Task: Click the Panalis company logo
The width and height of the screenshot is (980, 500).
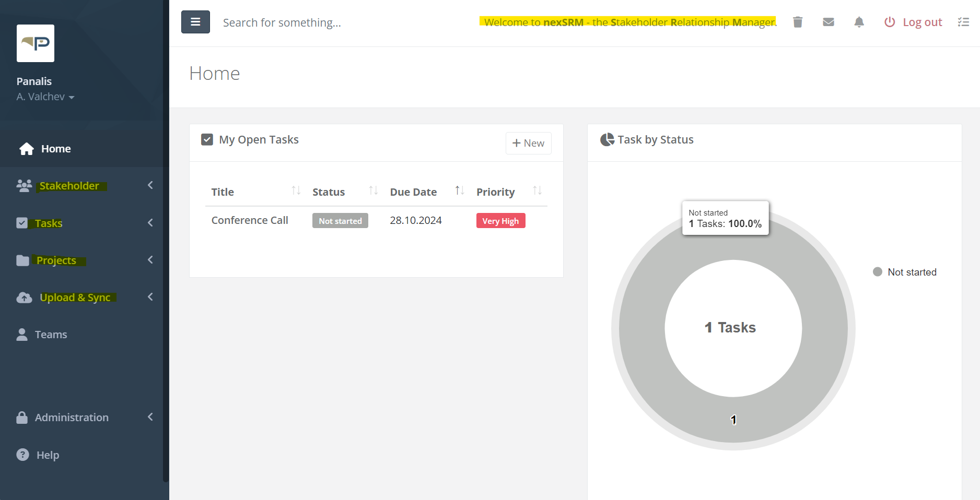Action: pos(36,43)
